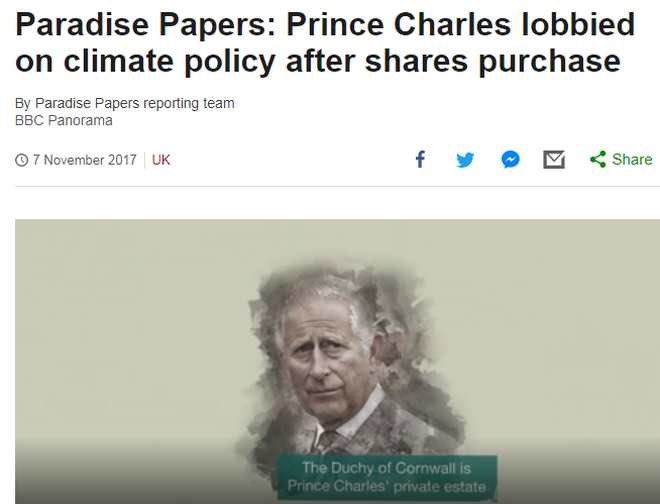This screenshot has height=504, width=660.
Task: Click the 'private estate' subtitle line
Action: click(x=387, y=486)
